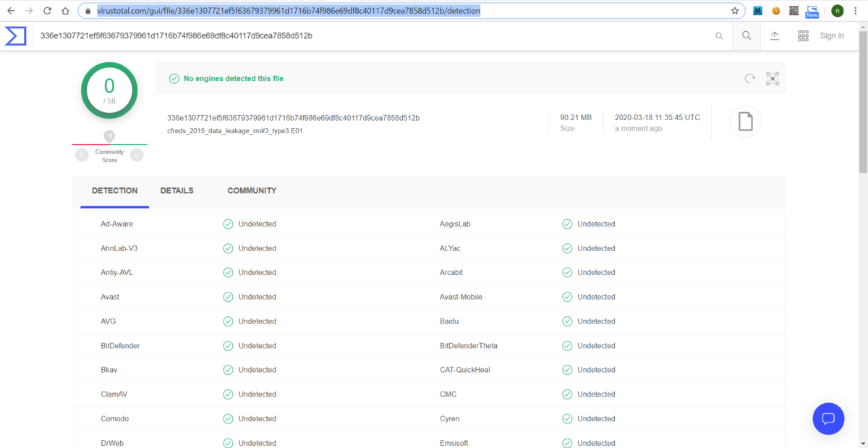Reanalyze file with the refresh icon

coord(750,78)
